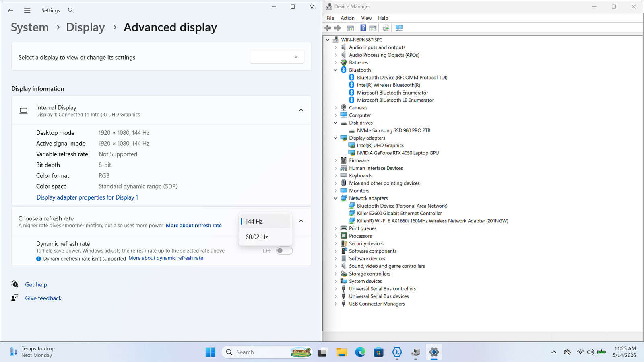
Task: Click the volume speaker tray icon
Action: point(590,352)
